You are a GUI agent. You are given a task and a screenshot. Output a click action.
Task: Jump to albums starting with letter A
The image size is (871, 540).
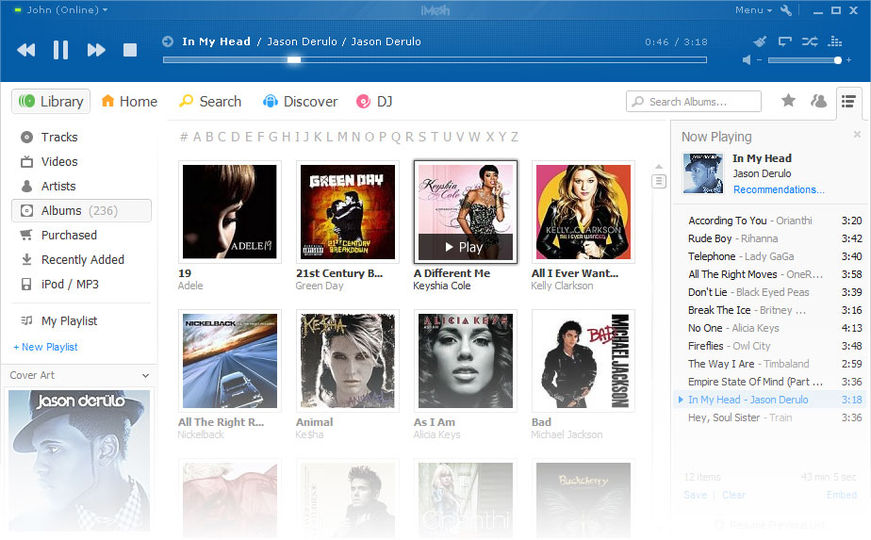[197, 137]
